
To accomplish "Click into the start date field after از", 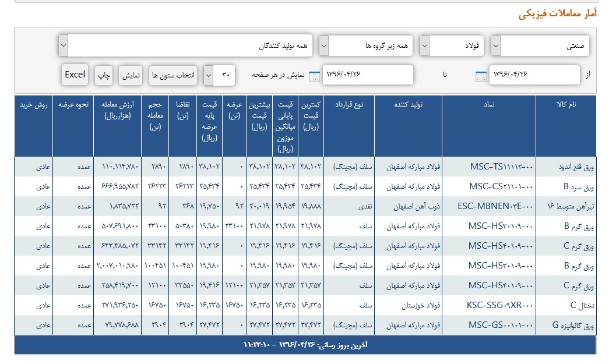I will [x=534, y=75].
